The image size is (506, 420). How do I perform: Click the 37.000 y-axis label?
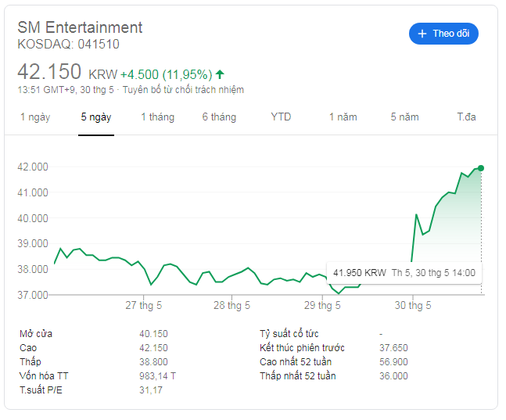pyautogui.click(x=33, y=295)
